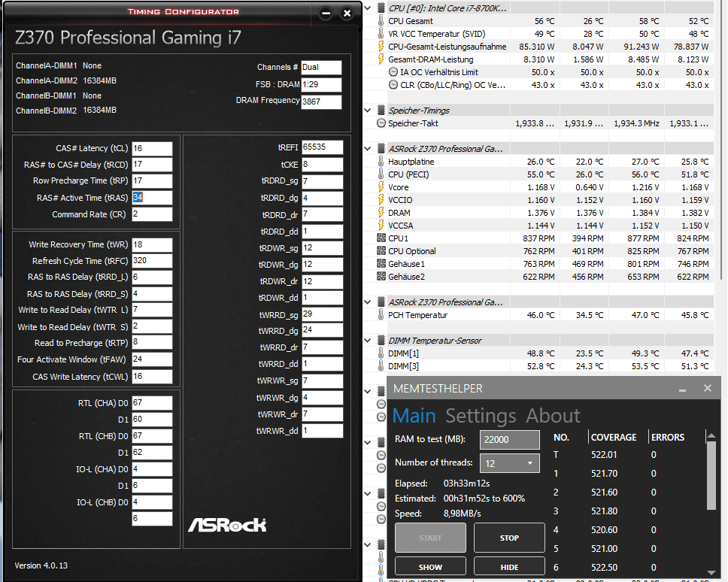Viewport: 728px width, 582px height.
Task: Collapse the DIMM Temperatur-Sensor group
Action: (x=368, y=341)
